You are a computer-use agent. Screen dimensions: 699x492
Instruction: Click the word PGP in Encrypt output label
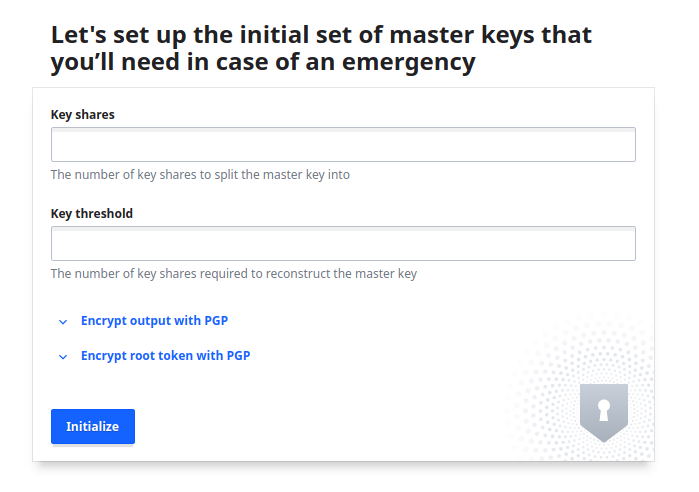pos(217,321)
